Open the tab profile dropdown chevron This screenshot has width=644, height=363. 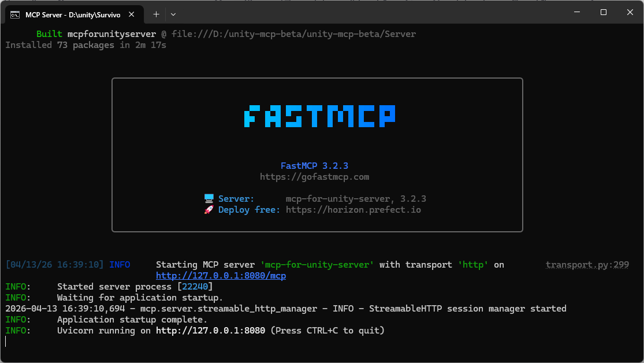[173, 14]
